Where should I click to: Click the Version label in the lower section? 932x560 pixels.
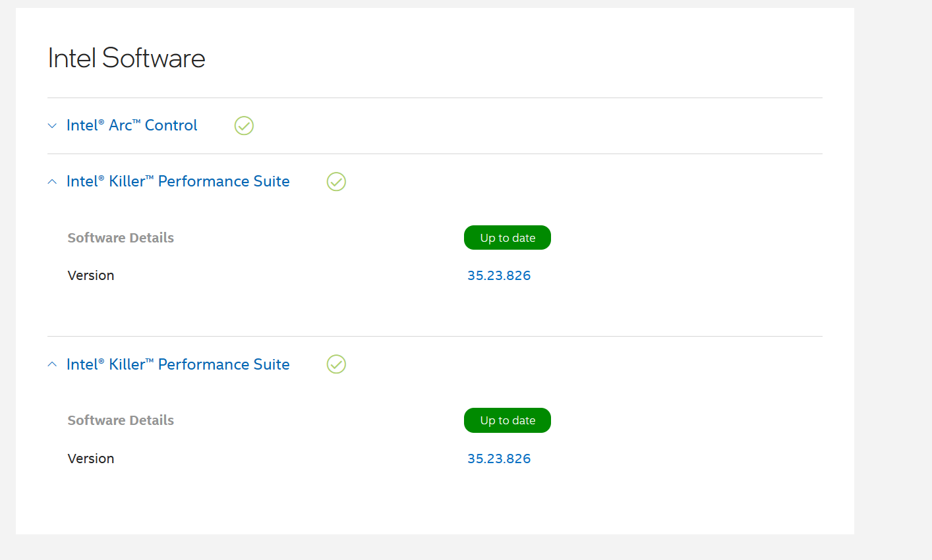click(91, 459)
